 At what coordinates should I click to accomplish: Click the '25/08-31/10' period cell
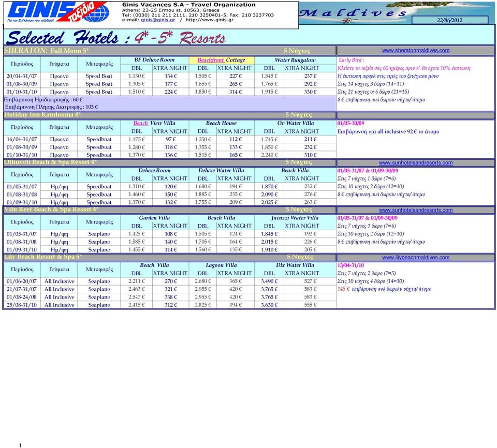pyautogui.click(x=22, y=305)
